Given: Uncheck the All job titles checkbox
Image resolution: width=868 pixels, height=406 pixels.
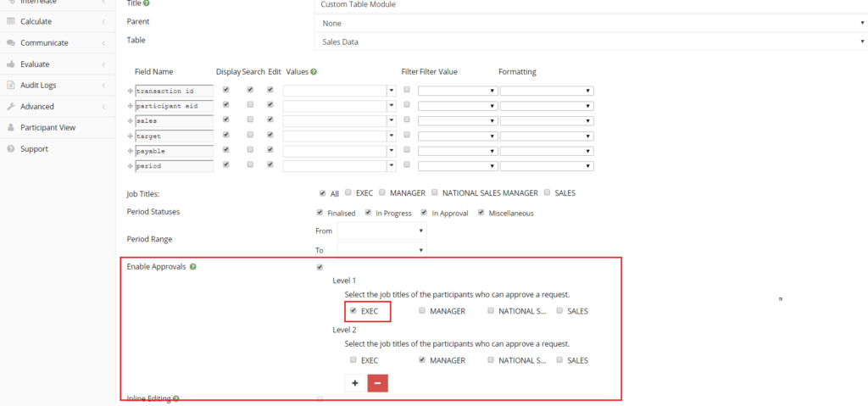Looking at the screenshot, I should point(322,193).
